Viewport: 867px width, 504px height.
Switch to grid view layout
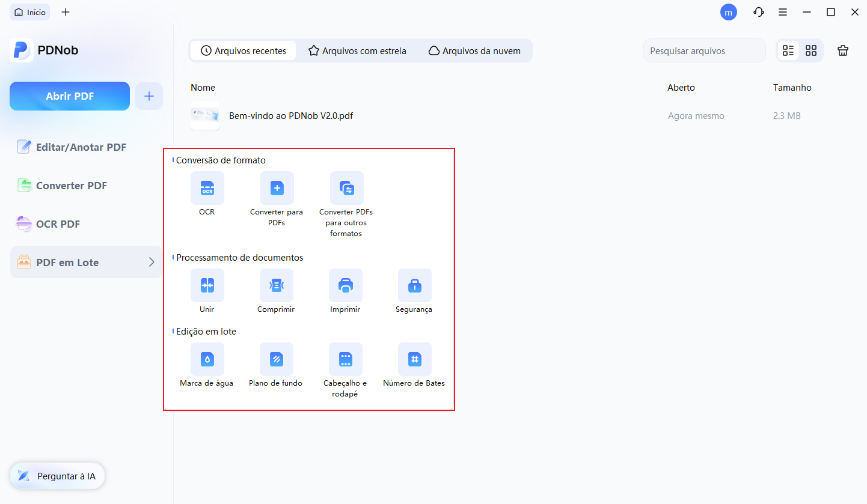(811, 51)
